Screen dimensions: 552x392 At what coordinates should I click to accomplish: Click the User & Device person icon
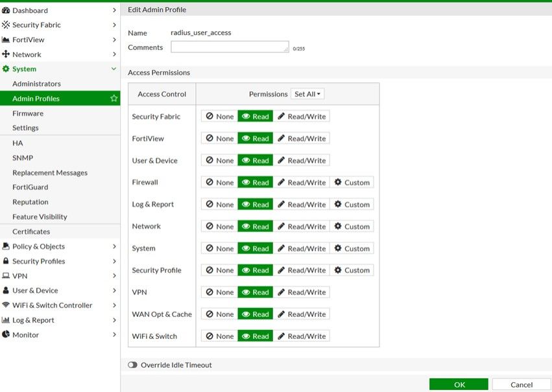[6, 290]
